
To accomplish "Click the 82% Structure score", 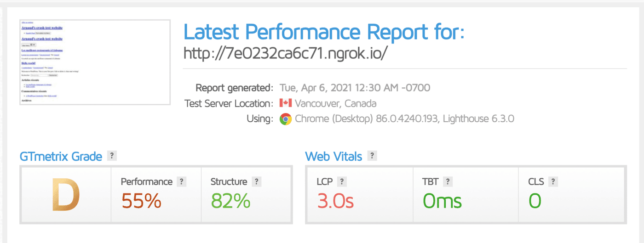I will coord(230,201).
